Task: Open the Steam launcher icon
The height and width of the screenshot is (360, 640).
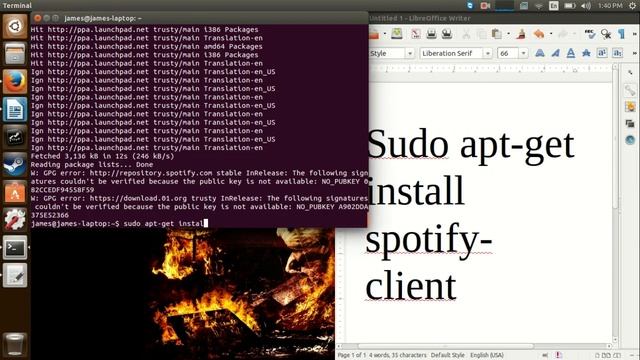Action: pyautogui.click(x=15, y=164)
